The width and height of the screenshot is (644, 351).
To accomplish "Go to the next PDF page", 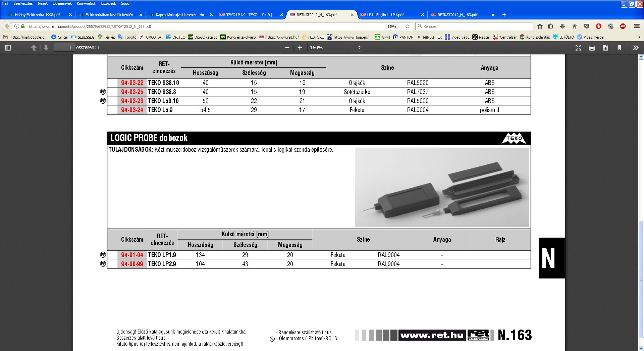I will click(x=46, y=48).
